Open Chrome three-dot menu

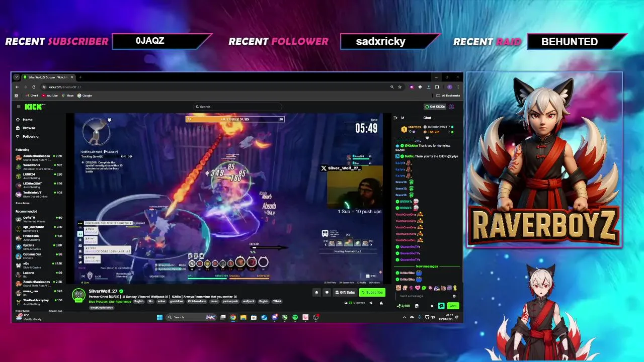click(x=458, y=87)
